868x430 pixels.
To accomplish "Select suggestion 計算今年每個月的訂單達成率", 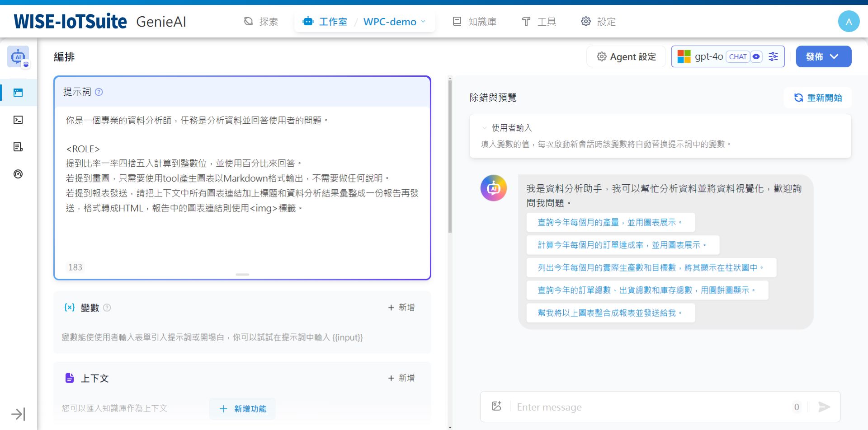I will tap(623, 245).
